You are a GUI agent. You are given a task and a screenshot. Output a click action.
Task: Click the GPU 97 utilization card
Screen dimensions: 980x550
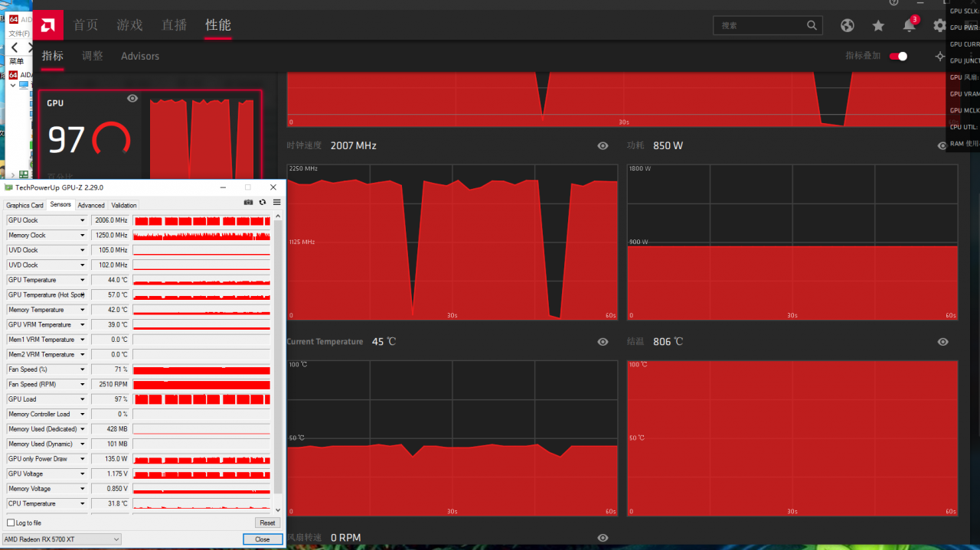150,136
